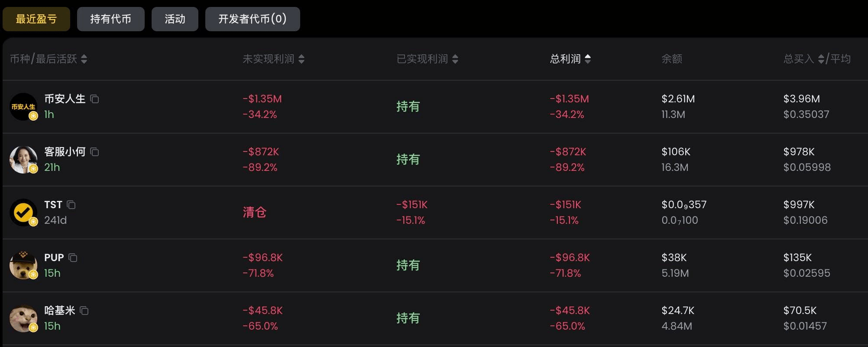868x347 pixels.
Task: Copy the 币安人生 token address
Action: (94, 99)
